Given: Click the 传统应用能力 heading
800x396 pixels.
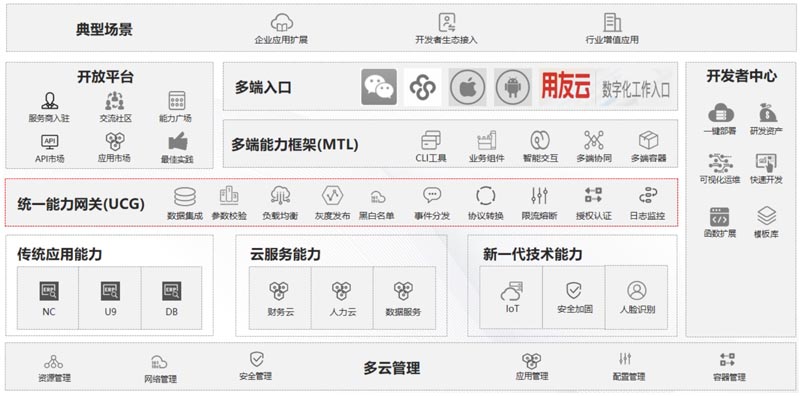Looking at the screenshot, I should click(60, 254).
